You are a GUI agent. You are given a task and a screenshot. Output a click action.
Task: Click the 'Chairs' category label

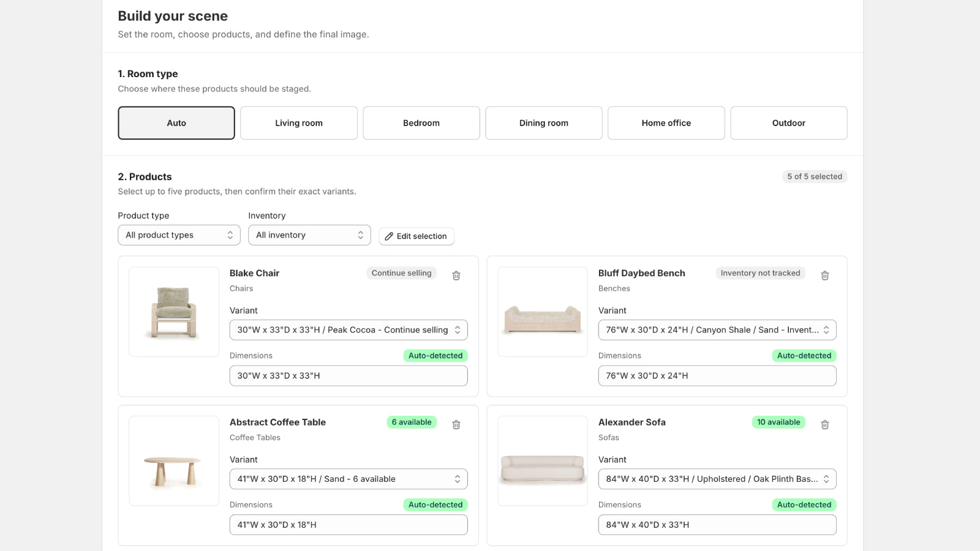pos(241,288)
